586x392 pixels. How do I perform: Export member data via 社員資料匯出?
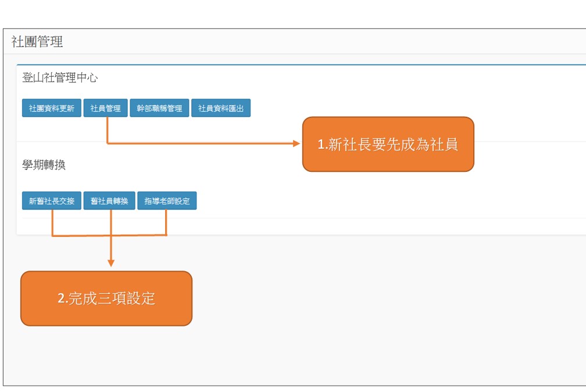pyautogui.click(x=221, y=109)
